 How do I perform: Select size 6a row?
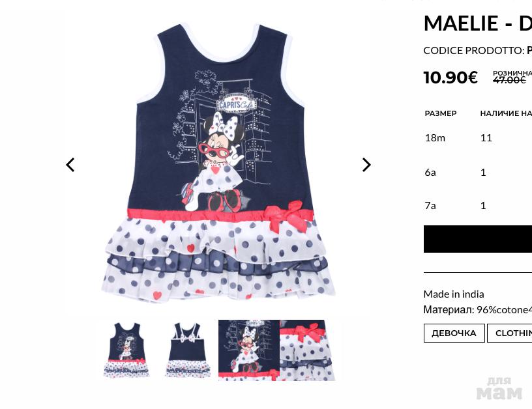pos(478,173)
